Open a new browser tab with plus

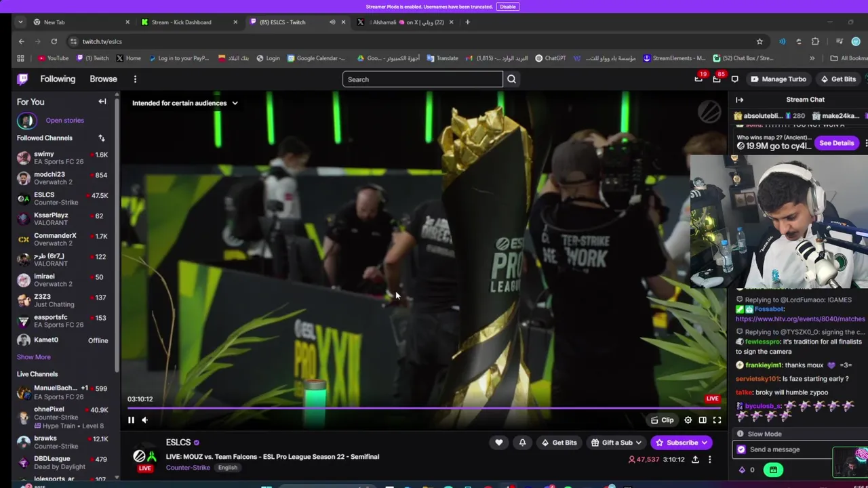tap(467, 22)
